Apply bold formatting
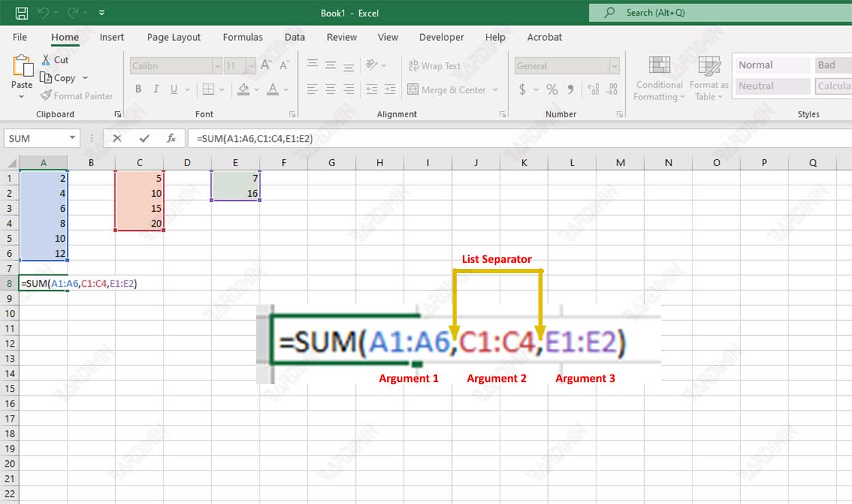 tap(138, 89)
